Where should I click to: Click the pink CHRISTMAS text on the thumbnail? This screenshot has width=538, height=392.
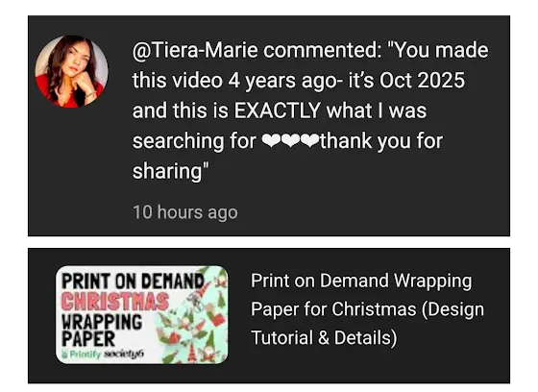pyautogui.click(x=115, y=302)
